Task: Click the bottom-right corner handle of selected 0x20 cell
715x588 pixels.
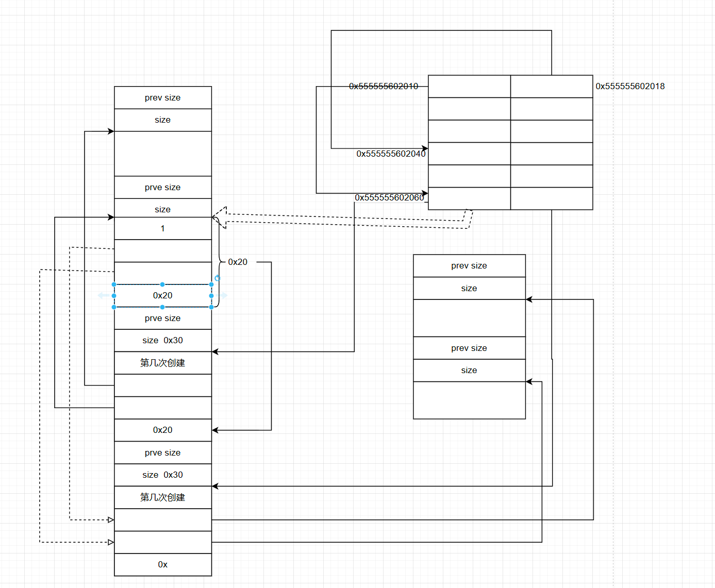Action: point(211,307)
